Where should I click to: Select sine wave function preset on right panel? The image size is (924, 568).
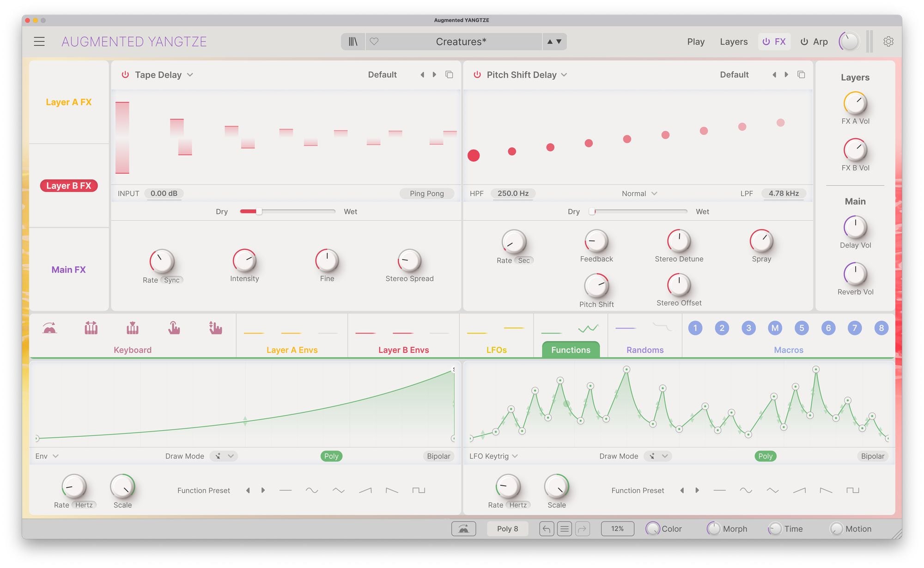coord(746,490)
